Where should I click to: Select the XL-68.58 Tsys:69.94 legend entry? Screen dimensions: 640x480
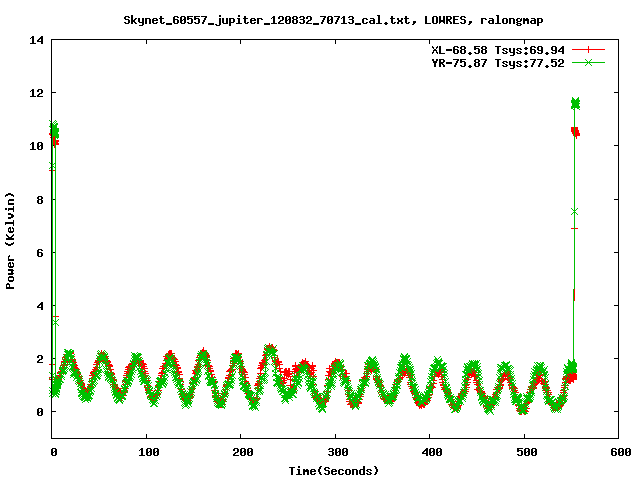pos(498,50)
